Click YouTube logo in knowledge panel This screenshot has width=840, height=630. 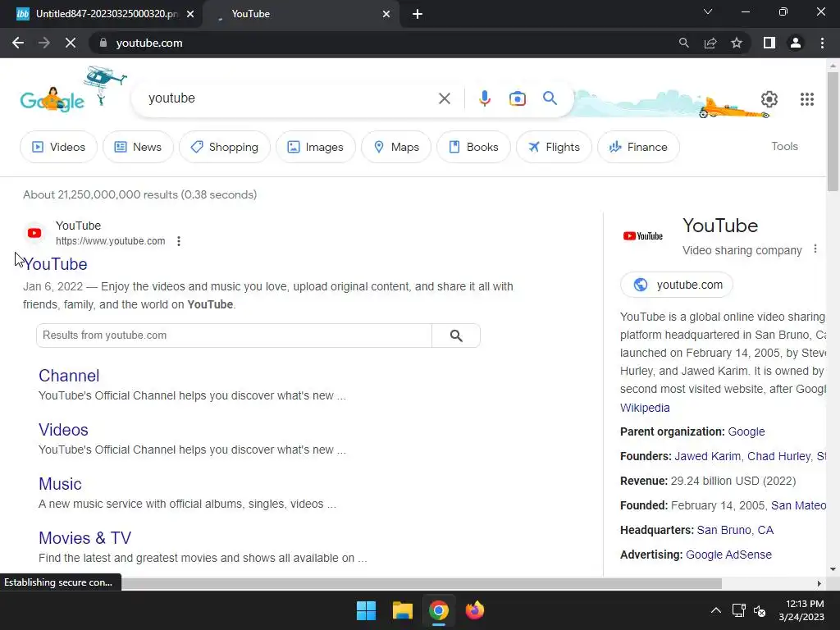pos(643,235)
